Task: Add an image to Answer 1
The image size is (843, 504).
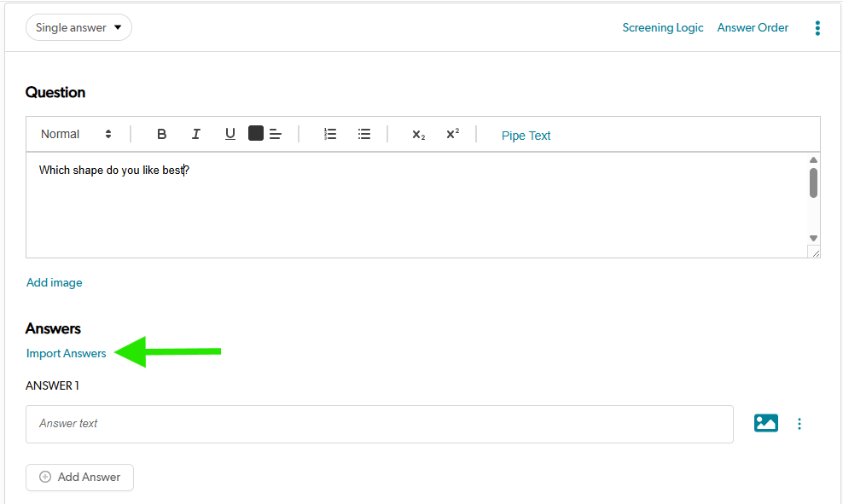Action: pyautogui.click(x=765, y=423)
